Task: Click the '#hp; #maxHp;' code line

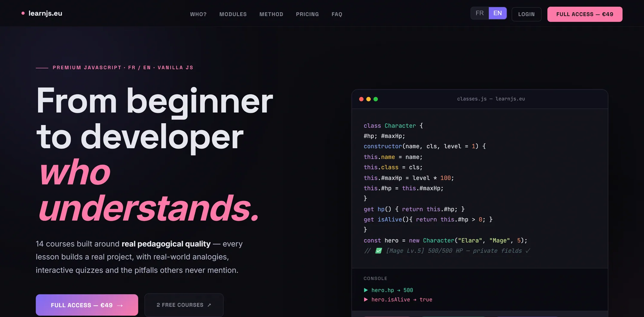Action: pyautogui.click(x=384, y=136)
